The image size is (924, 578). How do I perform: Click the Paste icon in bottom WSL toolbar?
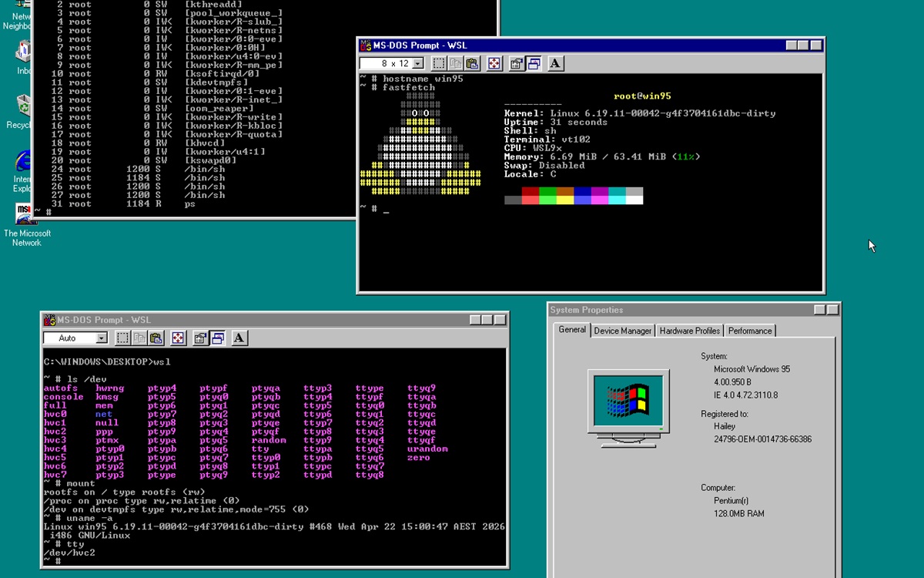click(x=158, y=338)
